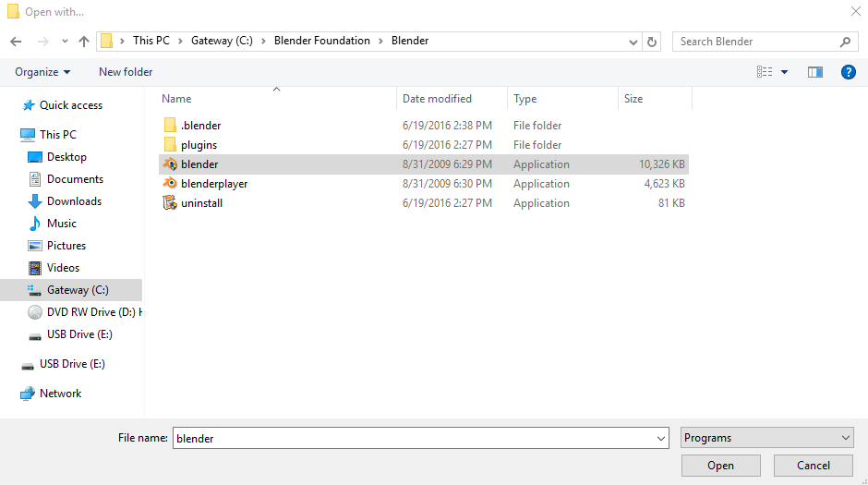Viewport: 868px width, 485px height.
Task: Change view layout icon
Action: tap(765, 72)
